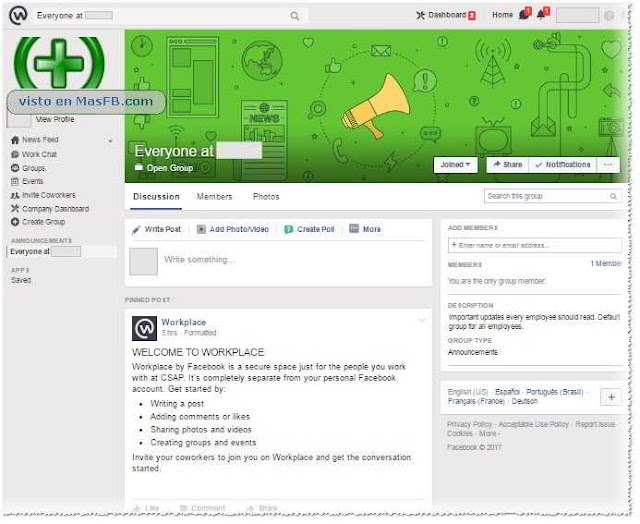This screenshot has width=640, height=524.
Task: Click the Workplace author name link
Action: coord(184,322)
